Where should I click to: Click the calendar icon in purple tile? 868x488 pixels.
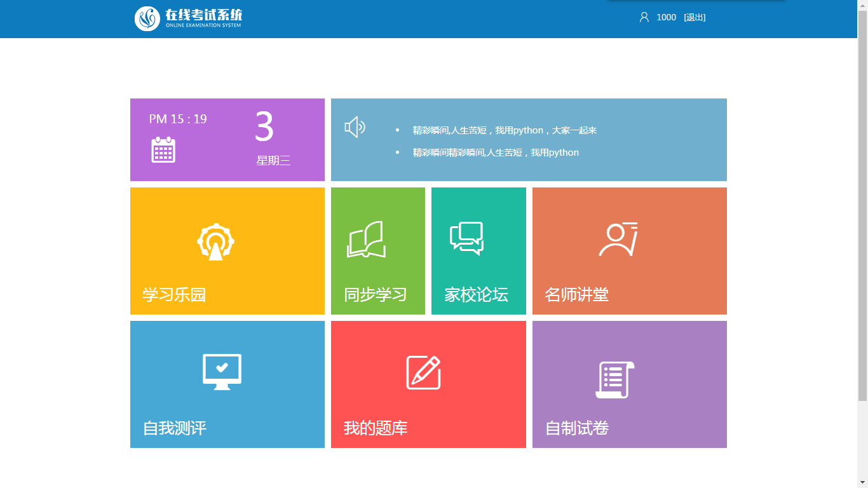point(163,150)
